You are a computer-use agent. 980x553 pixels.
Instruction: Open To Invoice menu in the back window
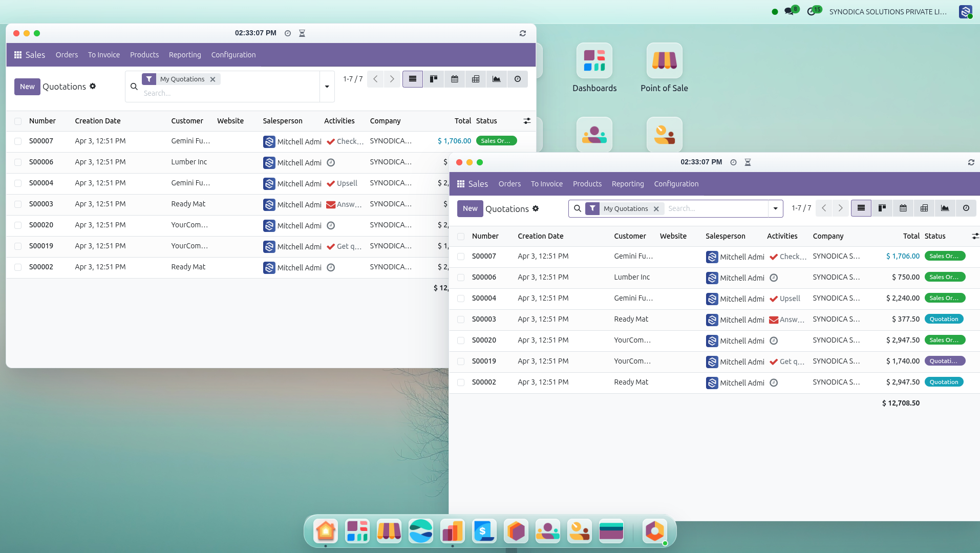pyautogui.click(x=104, y=55)
